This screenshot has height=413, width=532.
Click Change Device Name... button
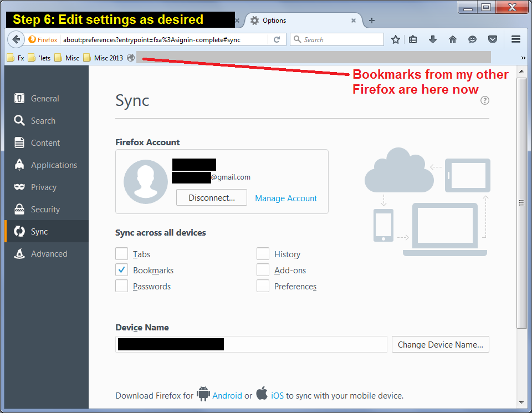[440, 344]
